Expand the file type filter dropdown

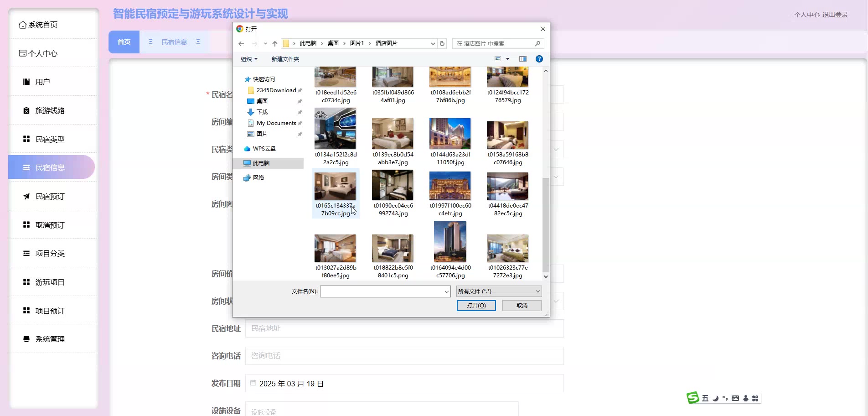pos(537,291)
